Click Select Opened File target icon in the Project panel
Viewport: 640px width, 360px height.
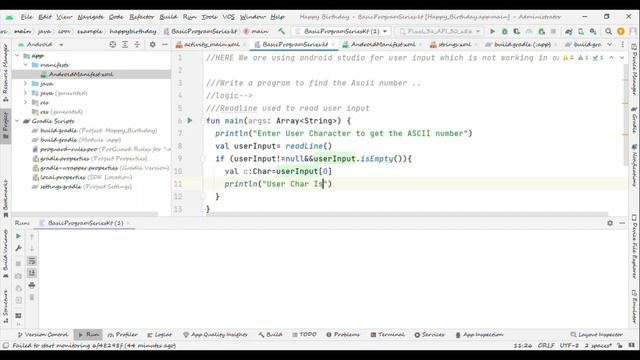[113, 44]
